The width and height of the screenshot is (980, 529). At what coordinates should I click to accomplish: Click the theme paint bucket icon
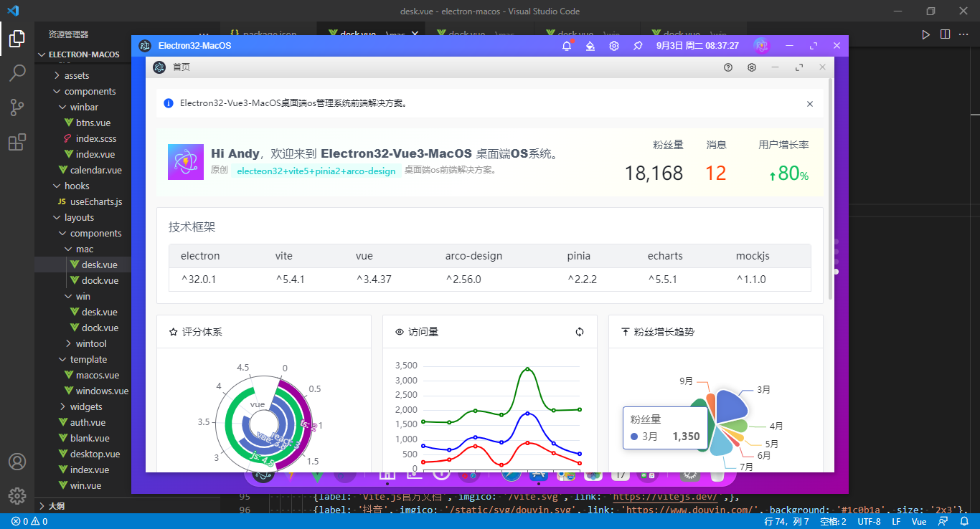click(590, 46)
